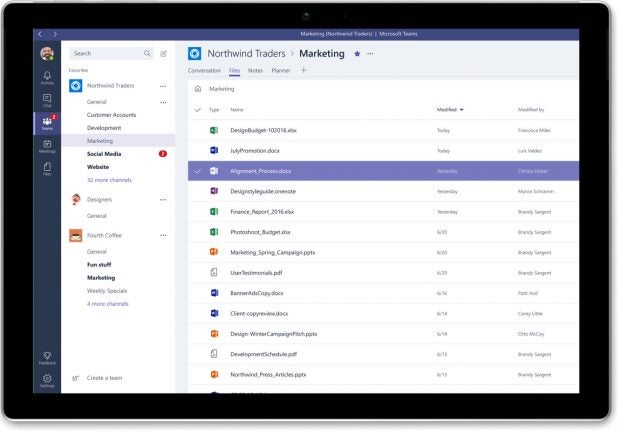The image size is (620, 436).
Task: Open the Chat icon in sidebar
Action: [47, 100]
